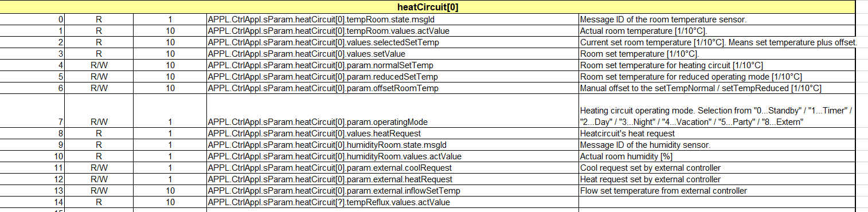
Task: Click the index cell with number 14
Action: coord(33,202)
